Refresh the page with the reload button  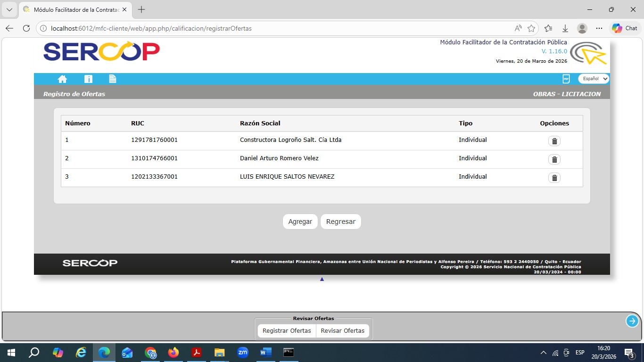click(x=26, y=28)
